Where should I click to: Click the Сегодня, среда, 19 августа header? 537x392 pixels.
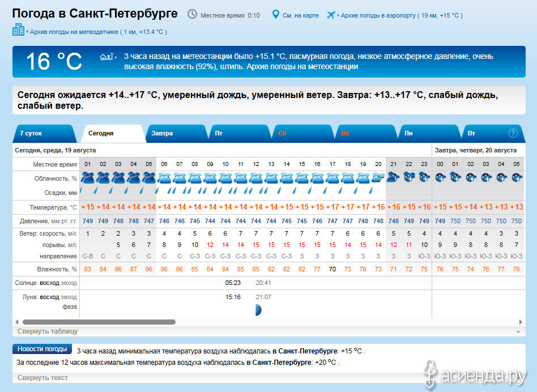56,150
